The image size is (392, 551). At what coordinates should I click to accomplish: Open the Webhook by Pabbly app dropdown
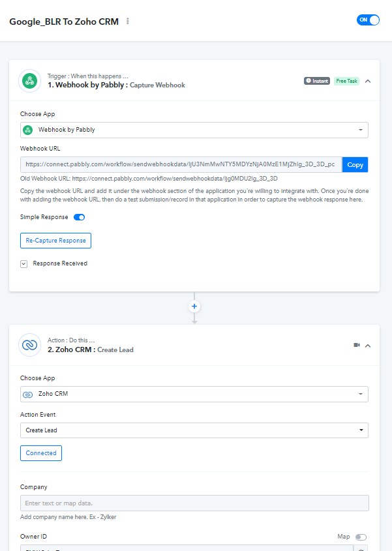coord(194,130)
